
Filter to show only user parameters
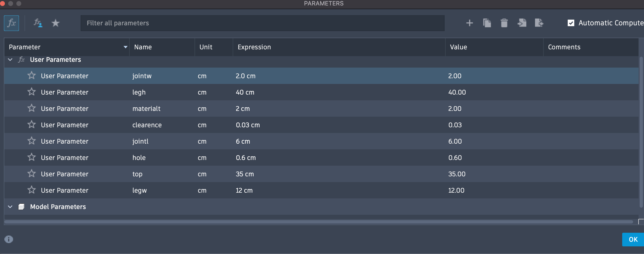click(38, 23)
